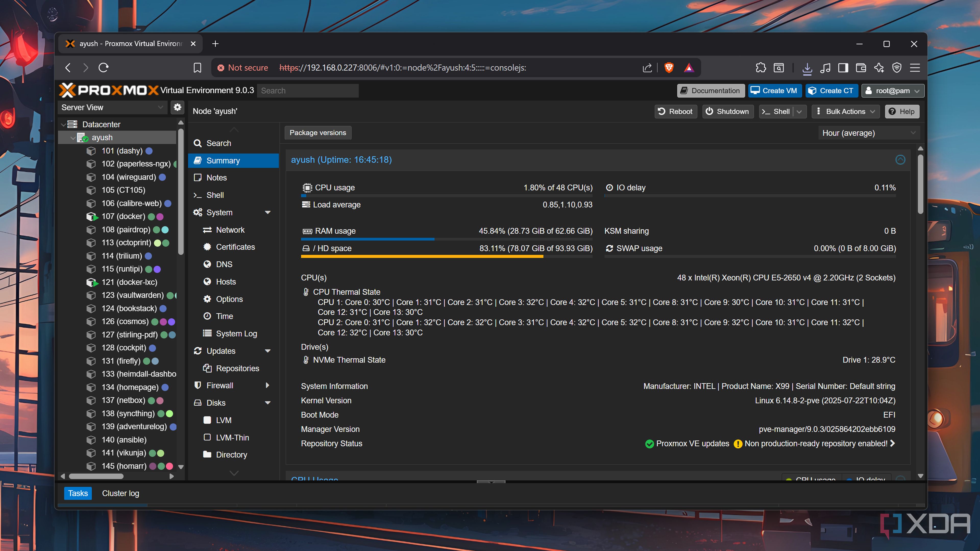Click the Proxmox Search input field
The image size is (980, 551).
(307, 91)
